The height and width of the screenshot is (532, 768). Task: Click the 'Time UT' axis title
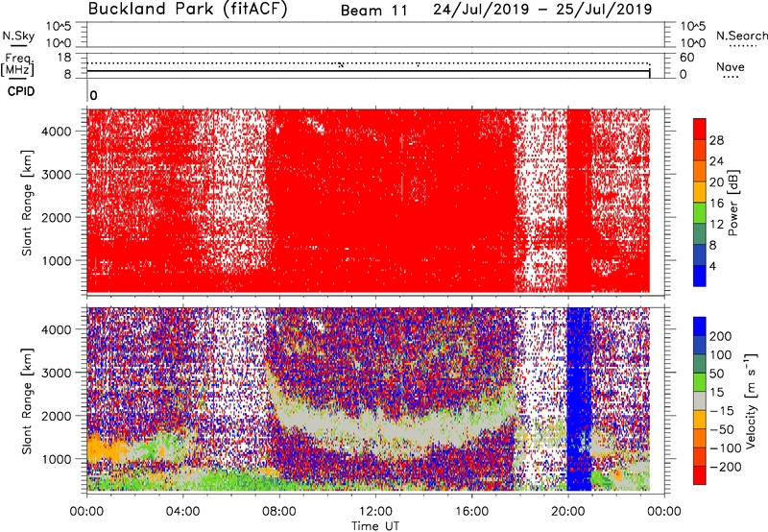click(375, 526)
